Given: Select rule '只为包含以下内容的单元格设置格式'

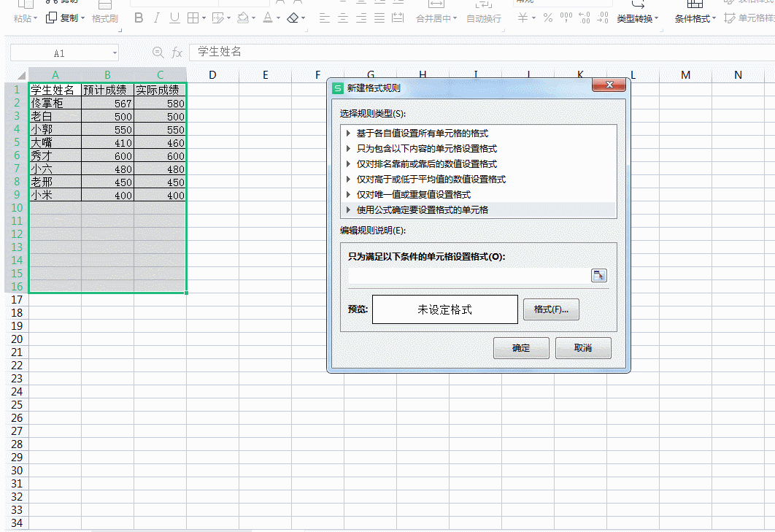Looking at the screenshot, I should (x=427, y=148).
